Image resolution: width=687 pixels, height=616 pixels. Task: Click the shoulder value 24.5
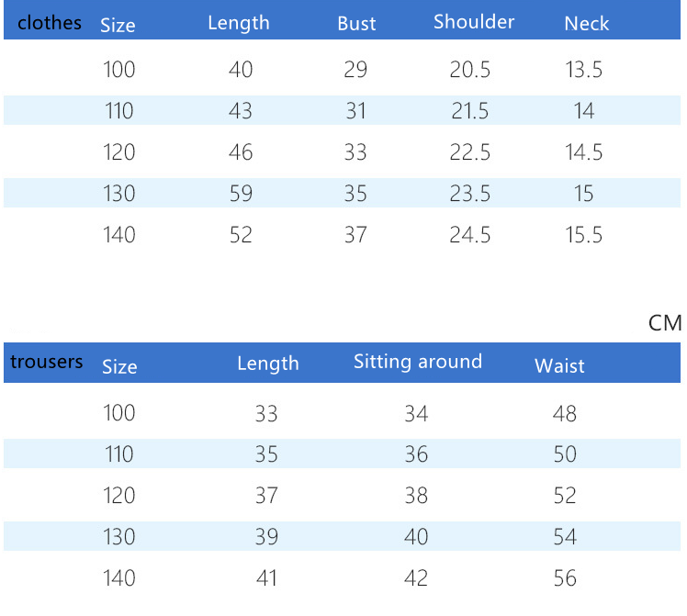coord(470,235)
